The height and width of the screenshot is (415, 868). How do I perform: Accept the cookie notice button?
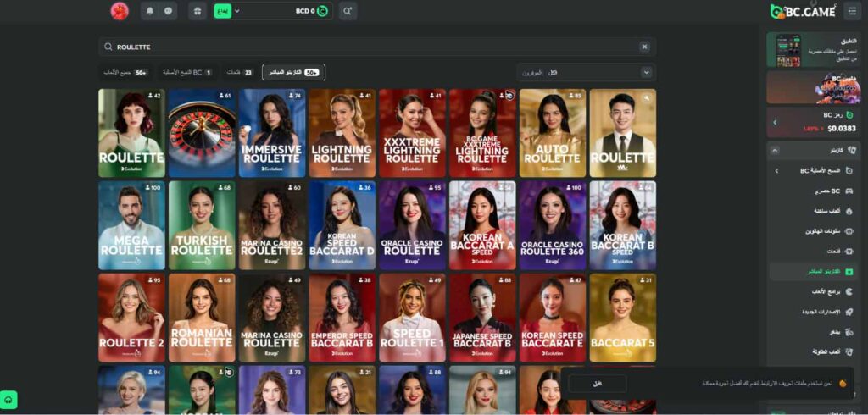(x=598, y=384)
